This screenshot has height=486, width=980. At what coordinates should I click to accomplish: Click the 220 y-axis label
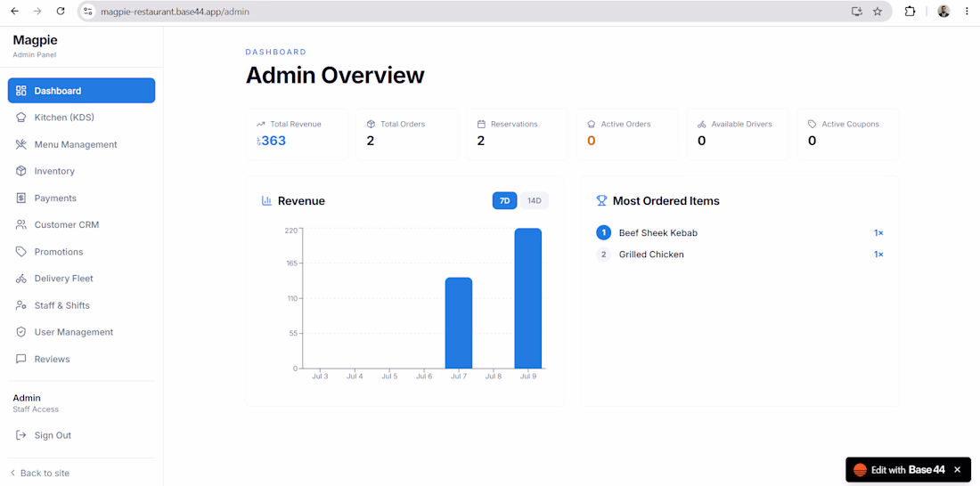point(290,230)
